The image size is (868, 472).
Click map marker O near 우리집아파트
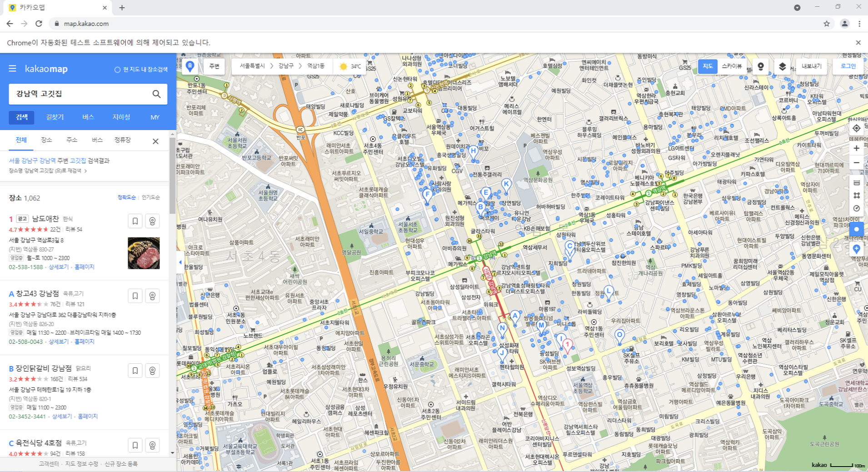pyautogui.click(x=619, y=336)
